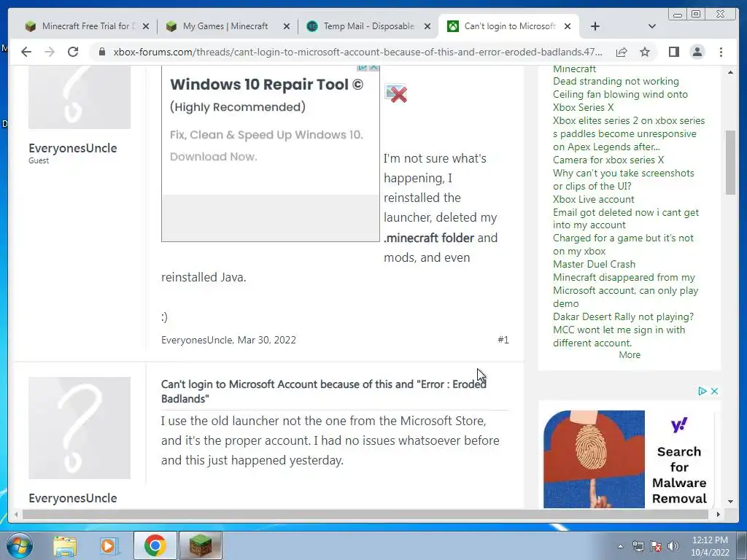Click the horizontal scrollbar thumb
Screen dimensions: 747x560
[365, 514]
